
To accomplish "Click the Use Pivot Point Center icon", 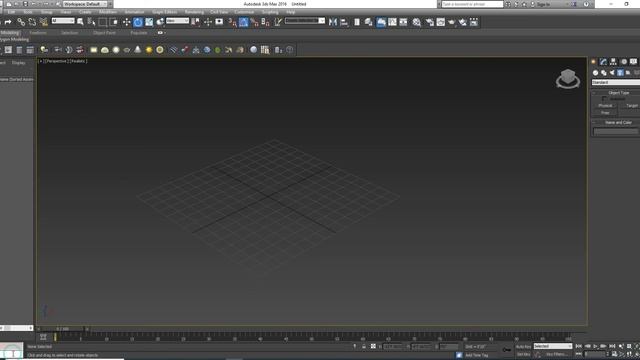I will pos(196,22).
